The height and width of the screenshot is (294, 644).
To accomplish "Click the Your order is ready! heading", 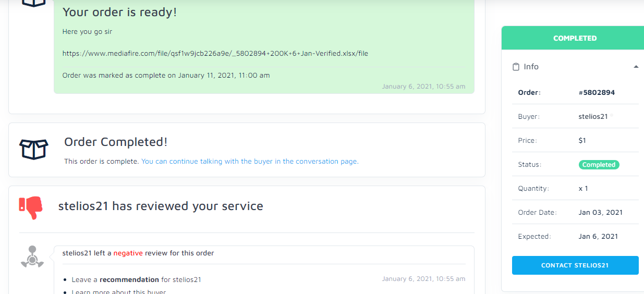I will click(119, 12).
